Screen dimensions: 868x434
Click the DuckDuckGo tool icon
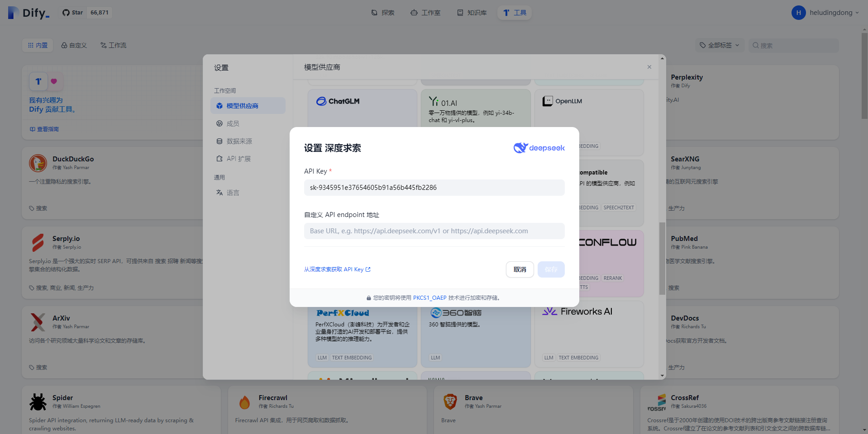[x=38, y=163]
